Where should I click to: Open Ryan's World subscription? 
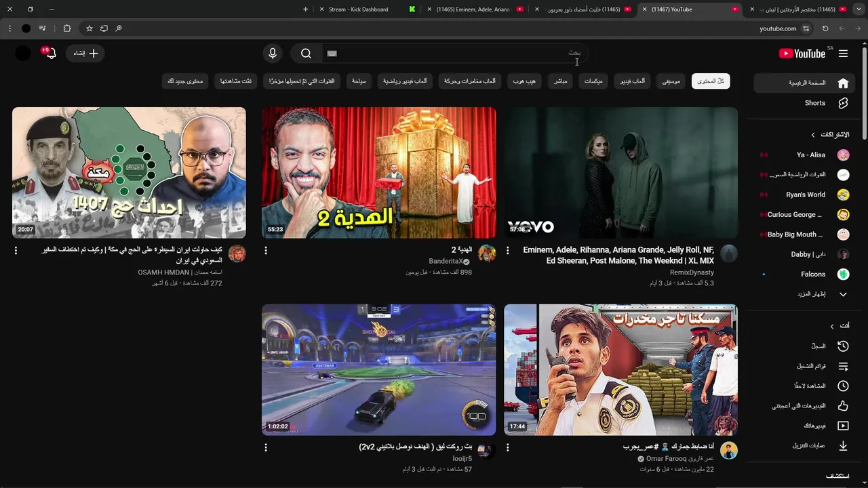pyautogui.click(x=804, y=195)
